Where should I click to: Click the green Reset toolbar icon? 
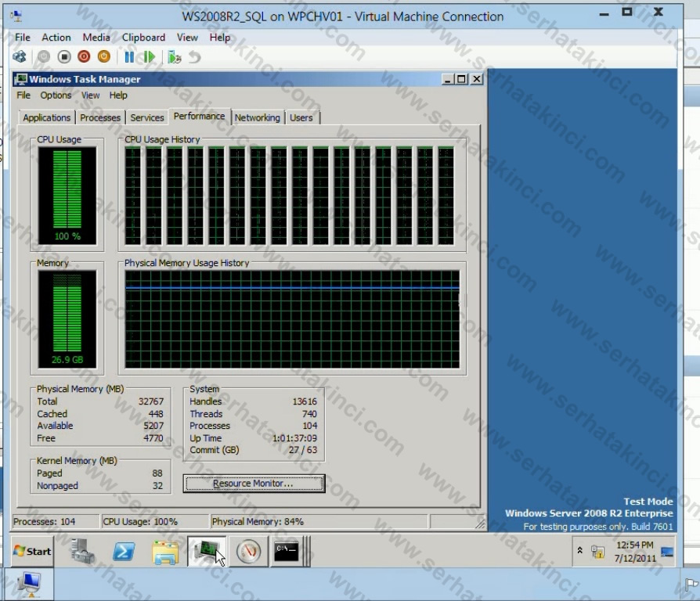pyautogui.click(x=149, y=56)
